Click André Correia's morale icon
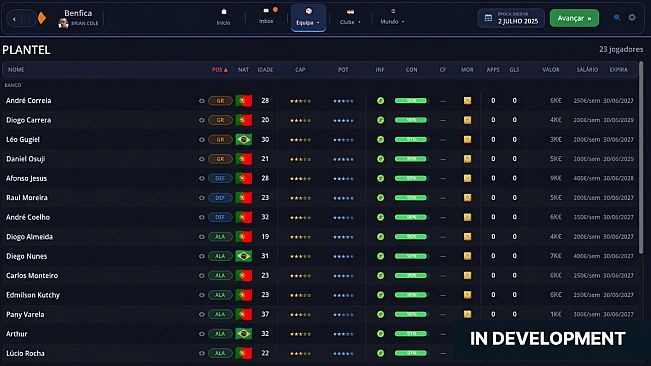Screen dimensions: 651x366 [467, 101]
